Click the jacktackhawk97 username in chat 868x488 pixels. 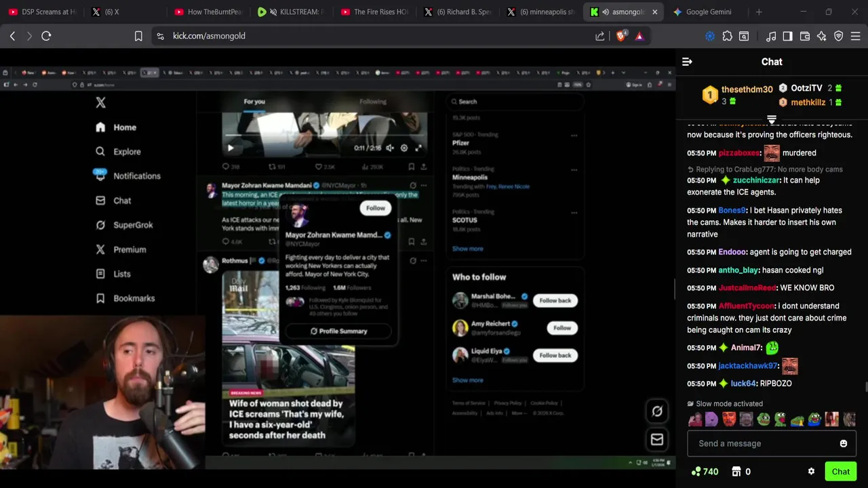point(747,366)
